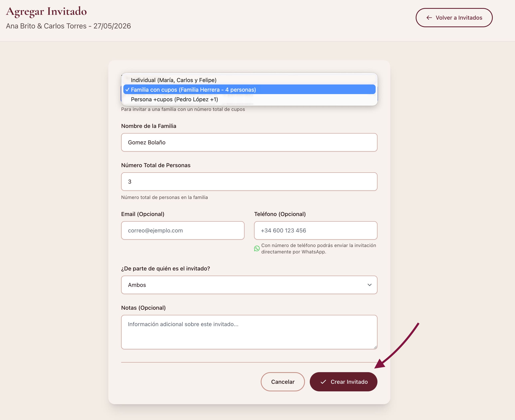
Task: Focus the Teléfono input field
Action: tap(315, 230)
